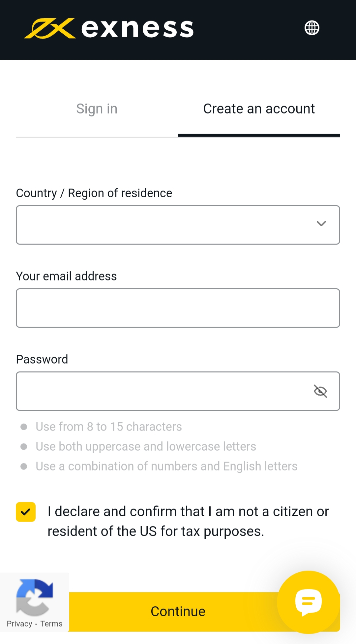Click the "Your email address" label
356x644 pixels.
pos(67,276)
